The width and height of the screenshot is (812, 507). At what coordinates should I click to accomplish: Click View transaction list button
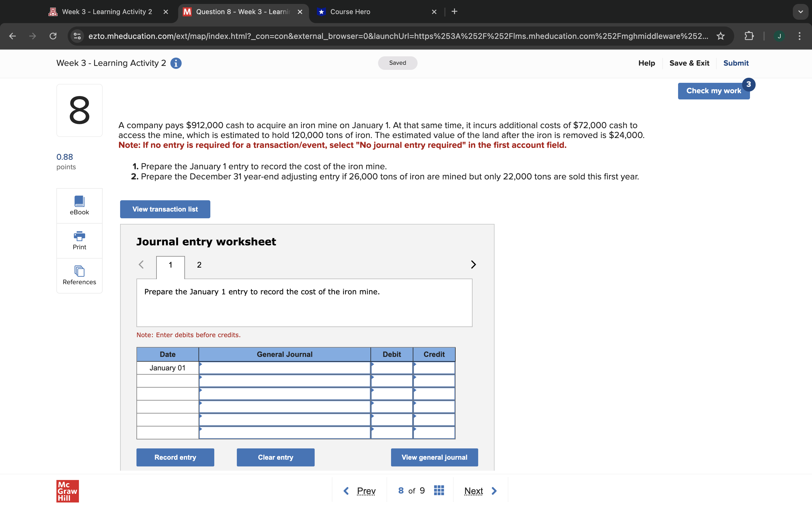coord(165,209)
